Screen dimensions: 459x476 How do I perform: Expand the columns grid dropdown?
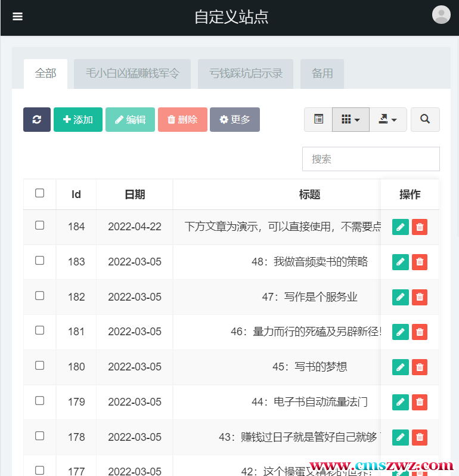coord(351,119)
